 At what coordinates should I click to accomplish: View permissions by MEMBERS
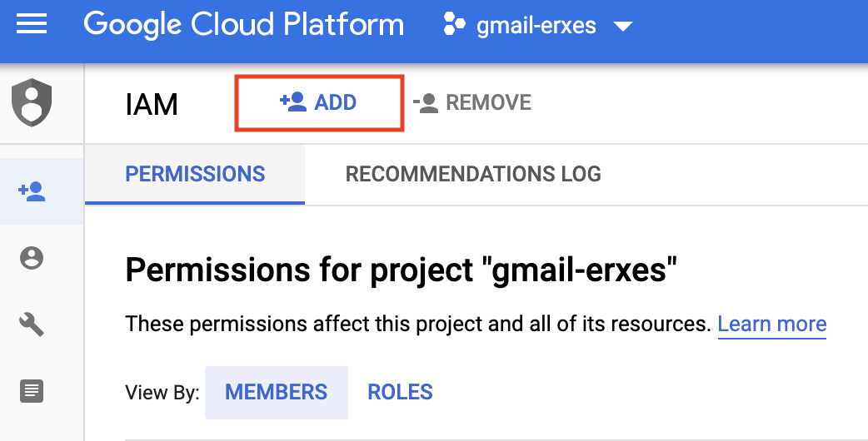276,392
